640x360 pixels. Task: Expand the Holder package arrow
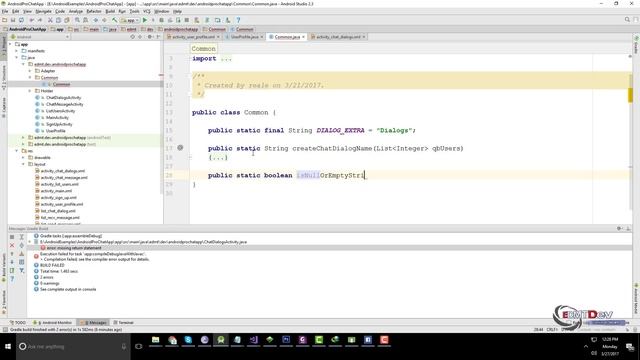[30, 91]
